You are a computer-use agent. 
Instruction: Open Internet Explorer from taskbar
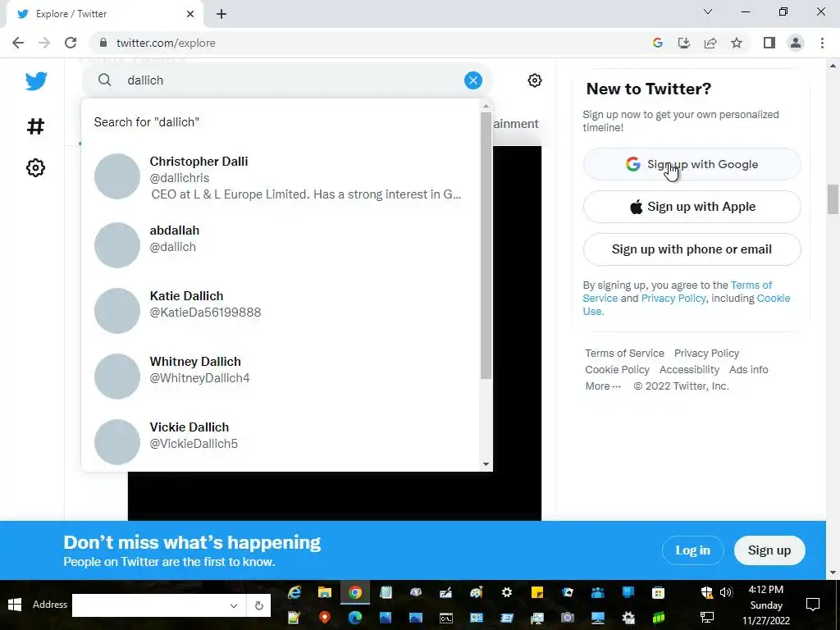point(294,592)
